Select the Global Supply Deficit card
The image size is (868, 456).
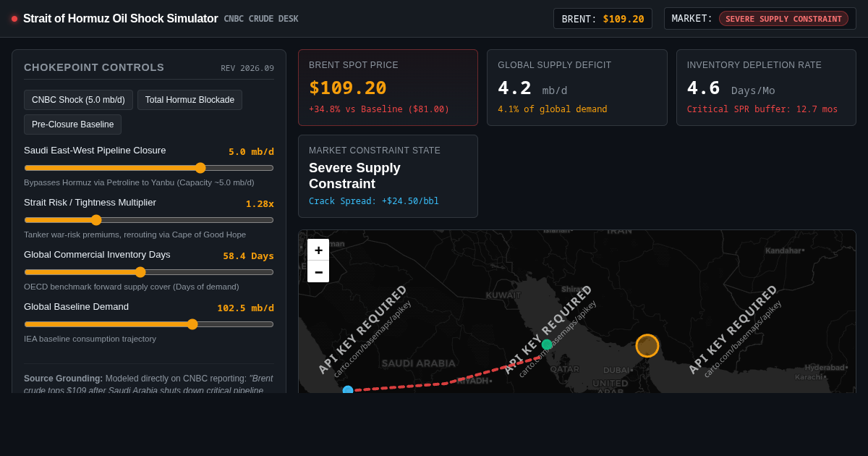coord(577,88)
